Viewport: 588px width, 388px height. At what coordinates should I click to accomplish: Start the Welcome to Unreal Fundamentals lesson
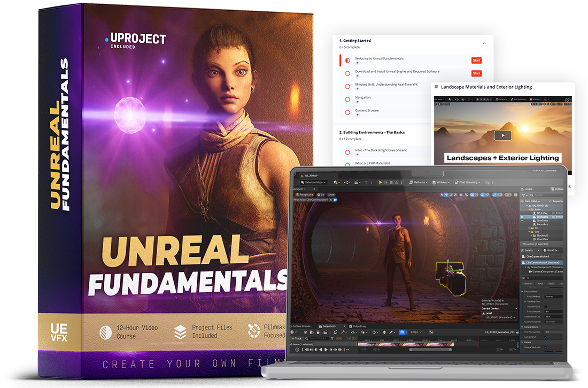(x=476, y=60)
